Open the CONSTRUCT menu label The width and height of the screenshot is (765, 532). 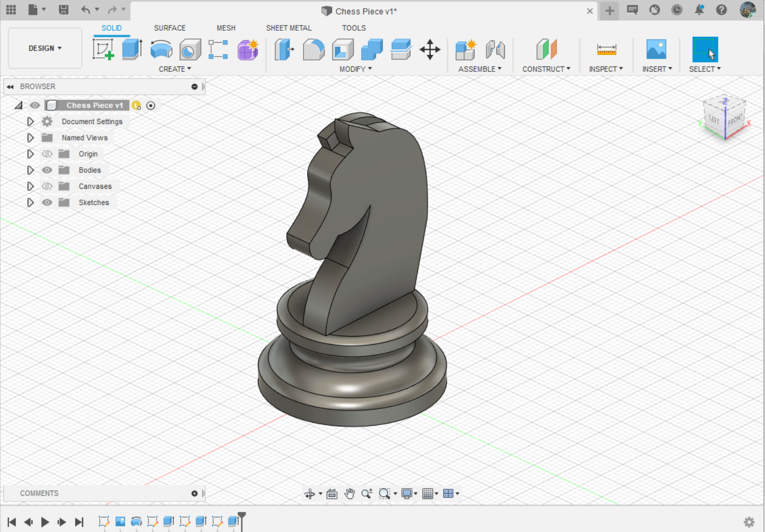546,69
